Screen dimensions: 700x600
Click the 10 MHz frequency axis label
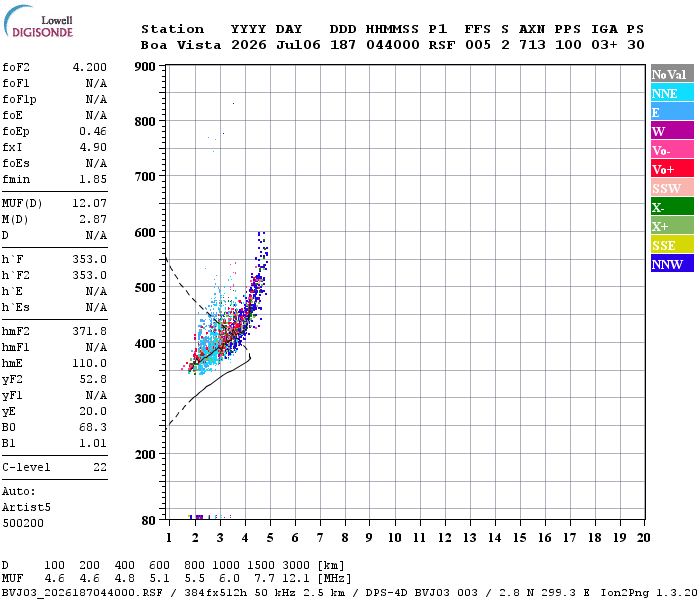click(394, 538)
